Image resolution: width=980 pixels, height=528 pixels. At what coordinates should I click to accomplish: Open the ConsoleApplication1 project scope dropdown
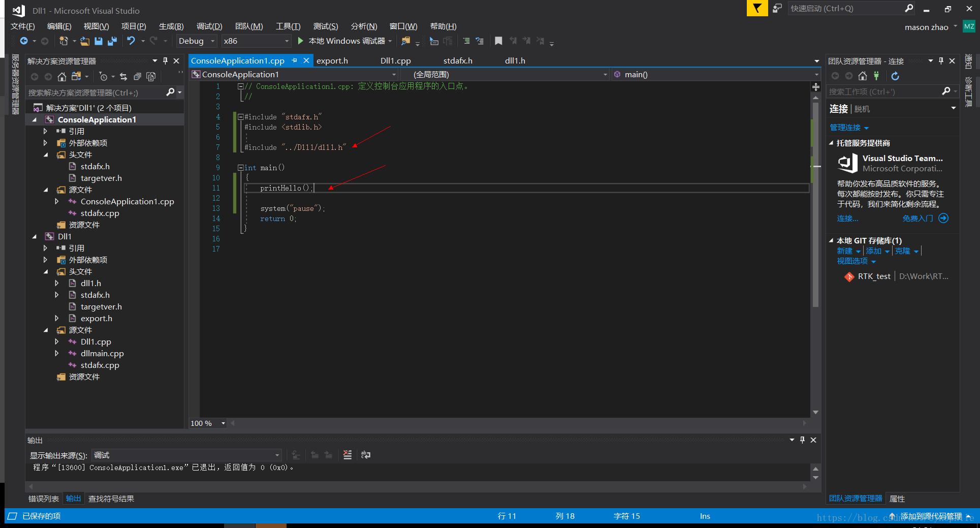[x=294, y=75]
